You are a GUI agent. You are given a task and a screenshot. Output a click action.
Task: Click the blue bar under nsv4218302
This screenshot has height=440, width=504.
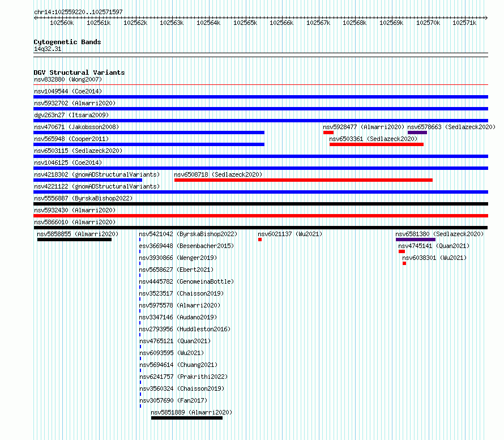[88, 180]
